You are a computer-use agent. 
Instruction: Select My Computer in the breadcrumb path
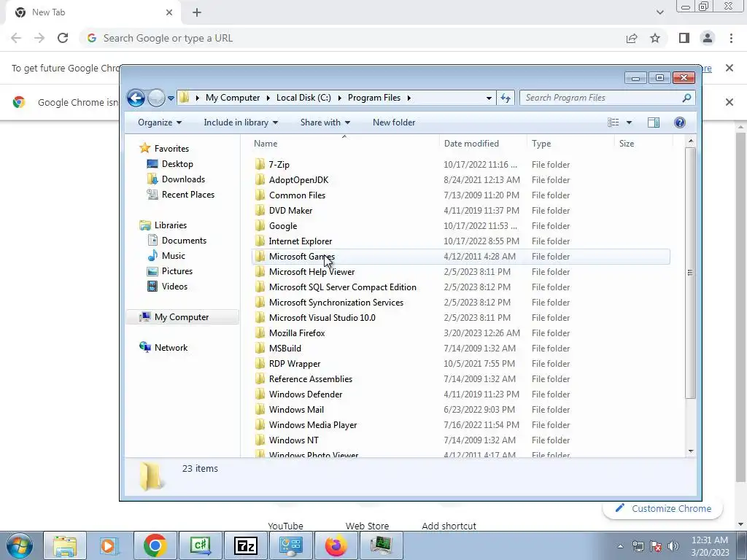click(x=233, y=98)
